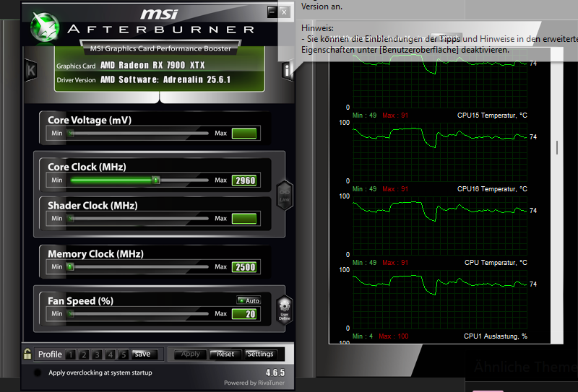Click the Memory Clock slider handle
This screenshot has height=392, width=578.
tap(70, 266)
